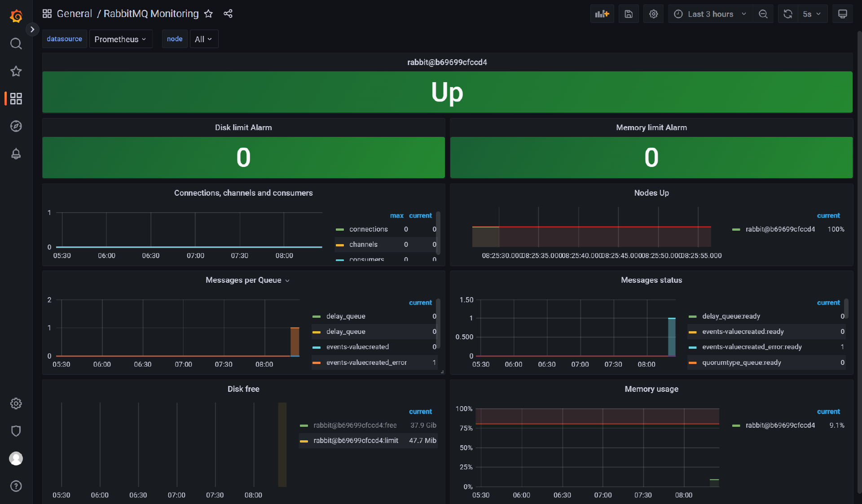
Task: Open the General folder breadcrumb link
Action: pos(74,13)
